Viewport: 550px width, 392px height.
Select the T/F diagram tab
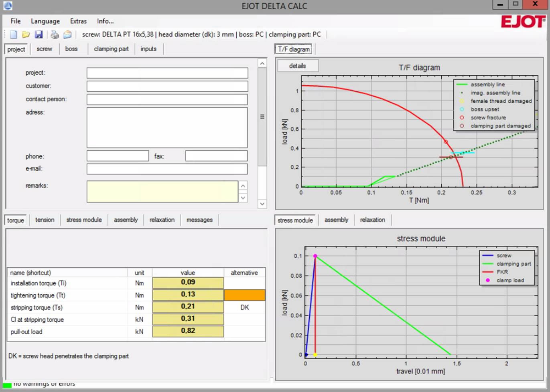tap(294, 49)
